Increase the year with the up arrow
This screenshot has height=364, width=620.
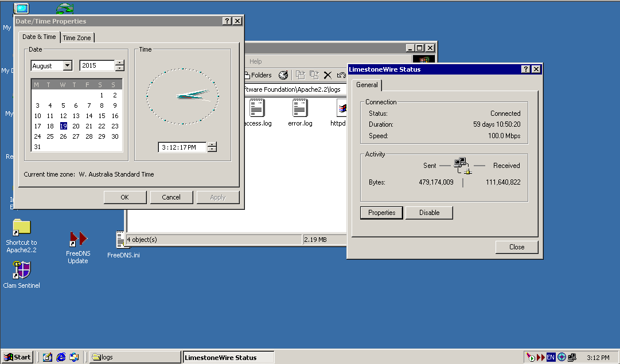pos(120,63)
